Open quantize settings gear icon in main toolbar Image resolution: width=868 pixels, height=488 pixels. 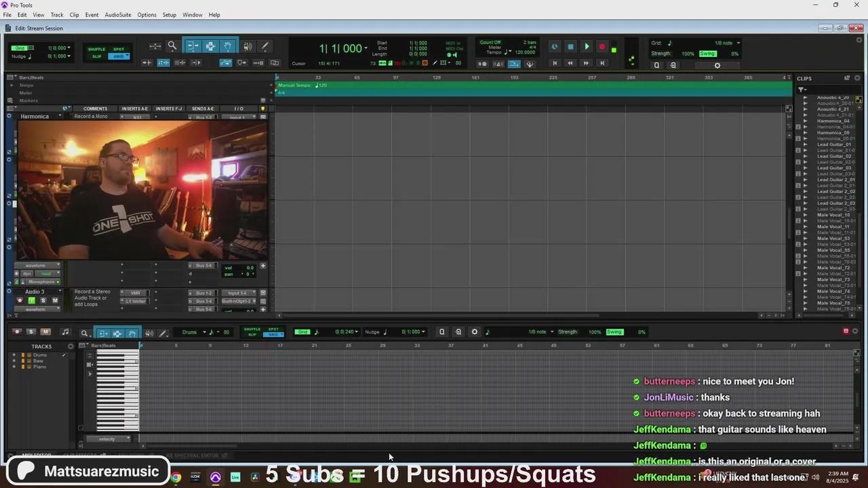(x=717, y=65)
